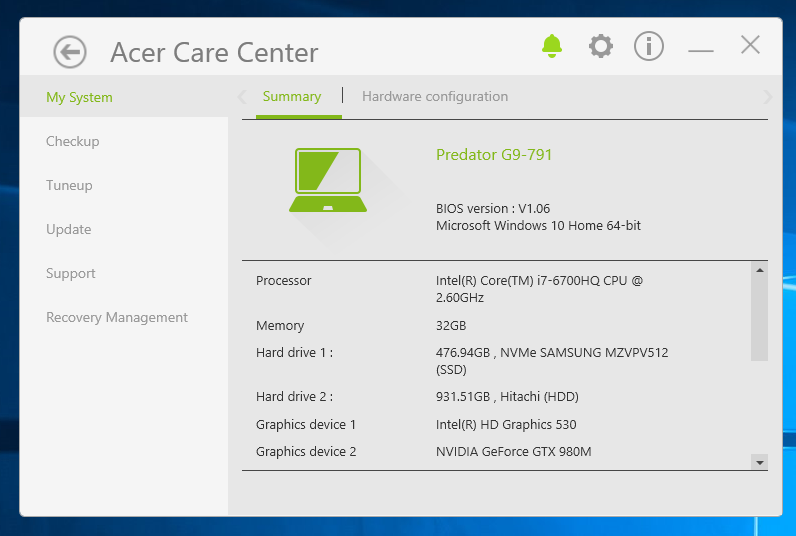Click the Hard drive 1 label
796x536 pixels.
click(294, 353)
